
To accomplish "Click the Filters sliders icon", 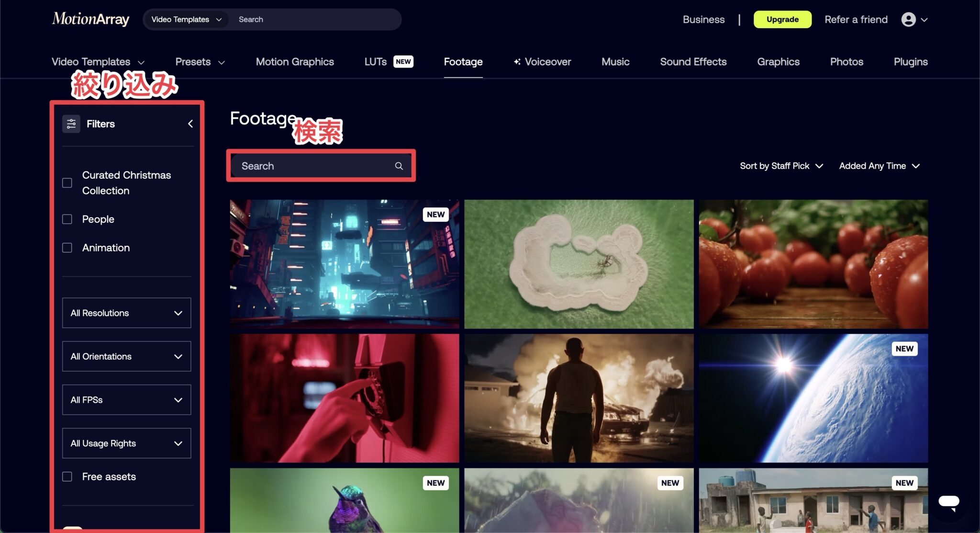I will [x=71, y=124].
